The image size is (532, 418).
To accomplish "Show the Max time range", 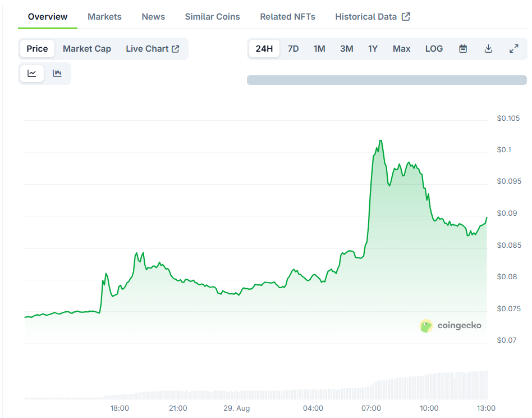I will [401, 49].
